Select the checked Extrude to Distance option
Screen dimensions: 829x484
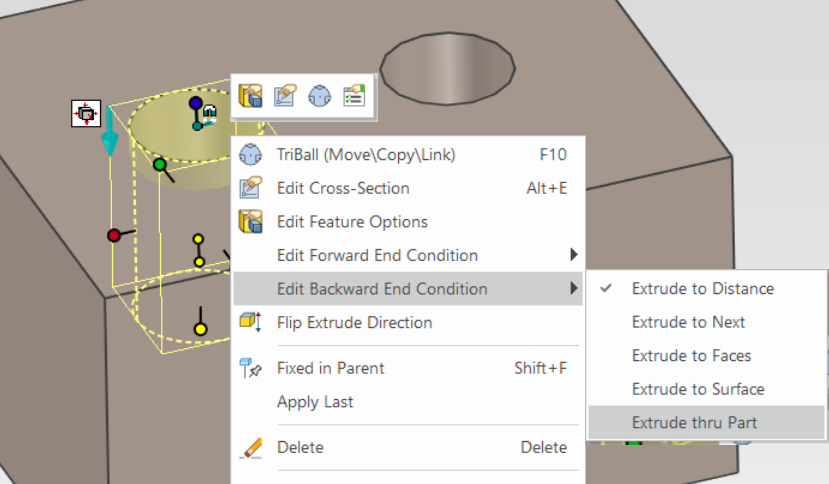(702, 289)
